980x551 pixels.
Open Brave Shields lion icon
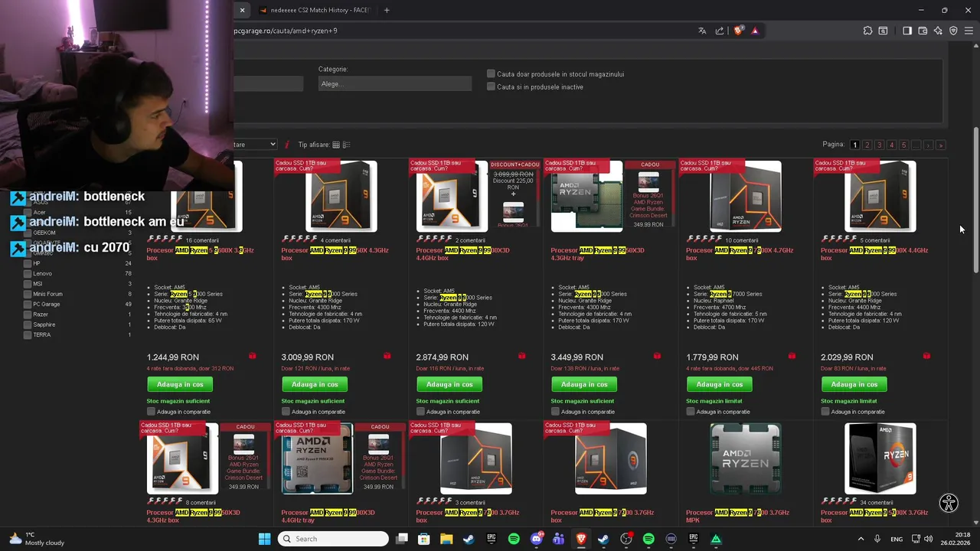click(x=738, y=31)
